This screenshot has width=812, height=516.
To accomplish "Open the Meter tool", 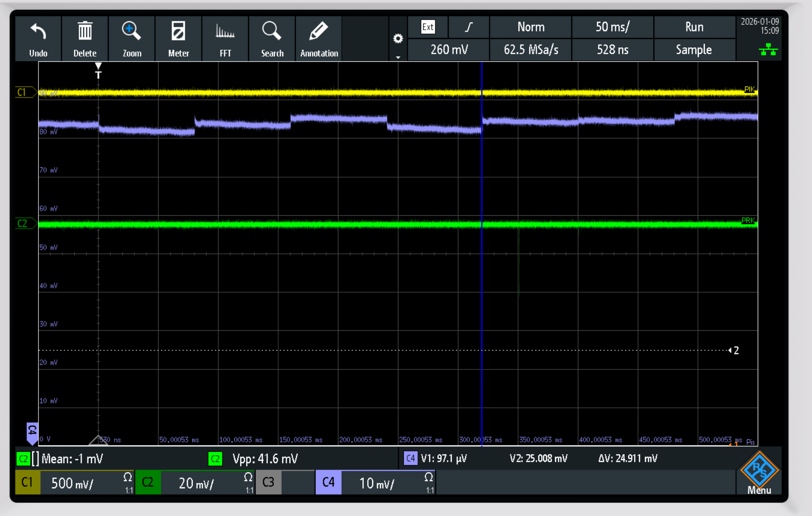I will pyautogui.click(x=178, y=33).
